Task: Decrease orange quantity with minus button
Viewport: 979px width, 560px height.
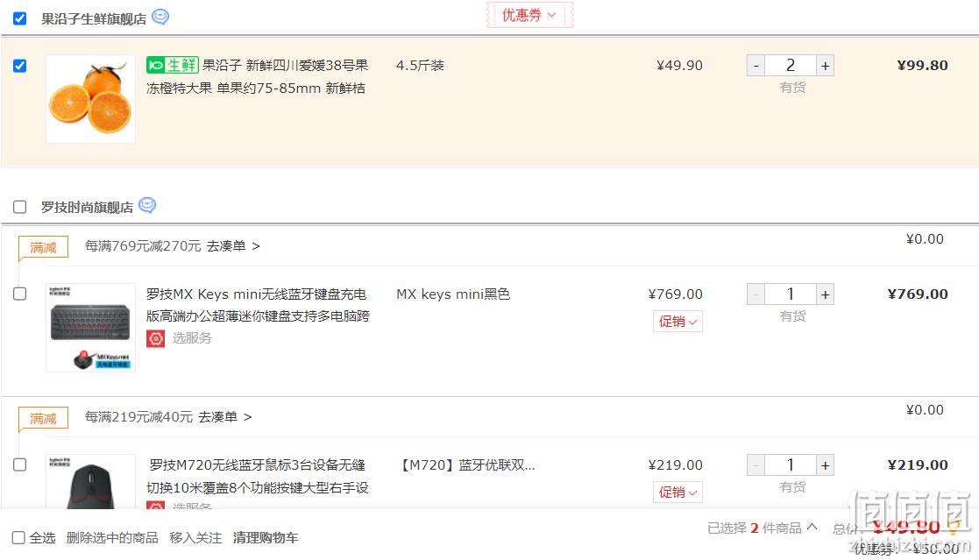Action: point(756,66)
